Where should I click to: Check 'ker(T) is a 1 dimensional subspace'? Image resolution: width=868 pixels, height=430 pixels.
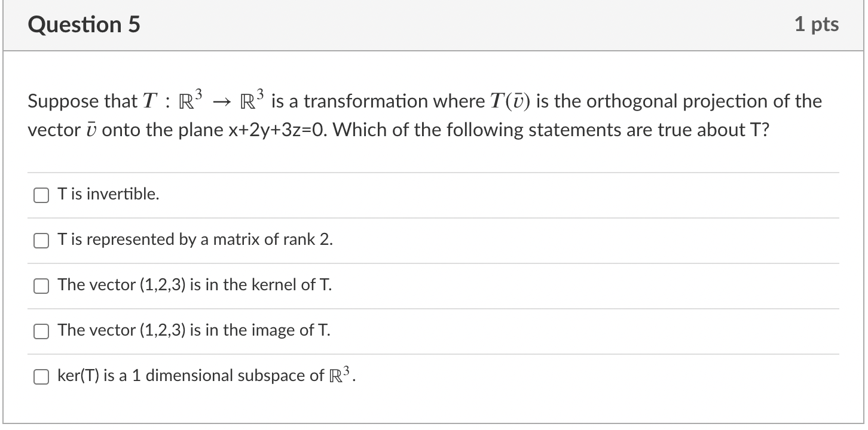pos(41,376)
